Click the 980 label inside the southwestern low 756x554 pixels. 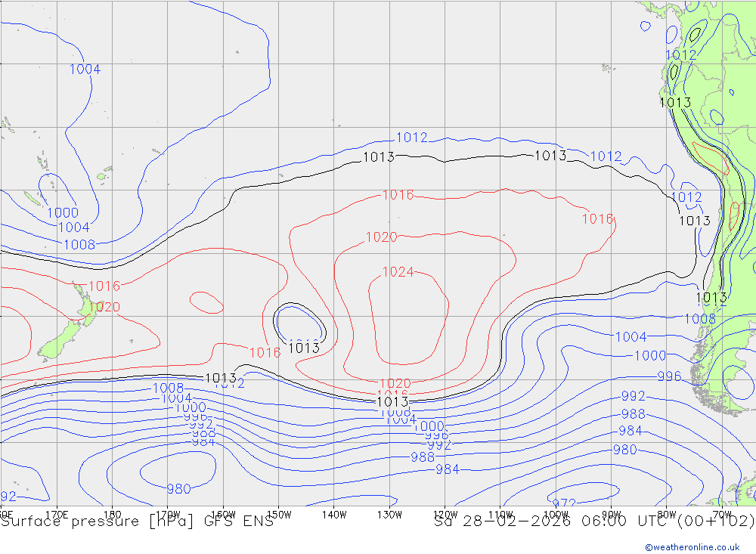pyautogui.click(x=179, y=489)
